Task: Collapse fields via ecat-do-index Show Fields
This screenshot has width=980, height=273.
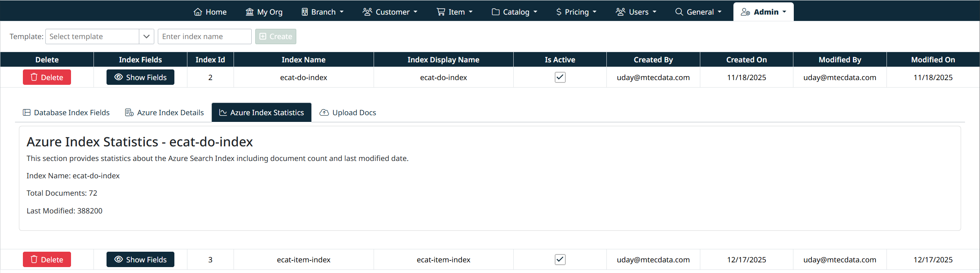Action: tap(140, 77)
